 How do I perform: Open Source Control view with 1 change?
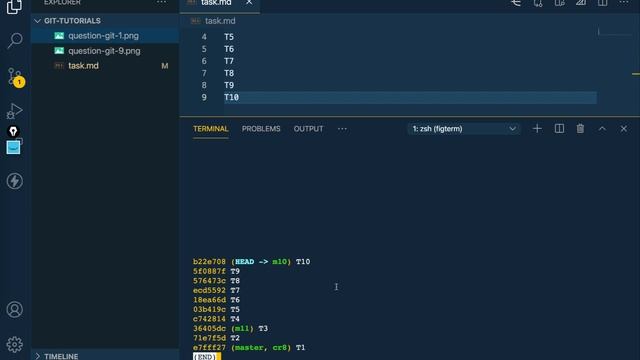pyautogui.click(x=16, y=77)
